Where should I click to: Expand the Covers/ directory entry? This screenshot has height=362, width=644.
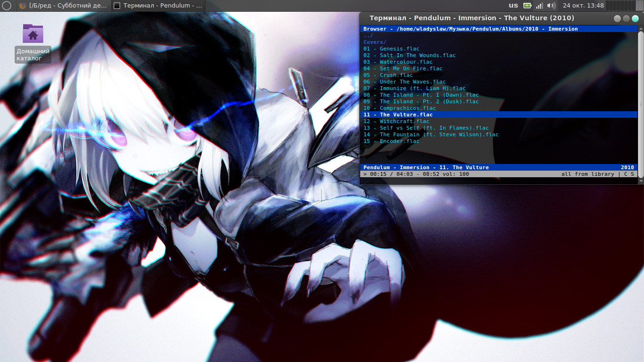click(x=375, y=42)
